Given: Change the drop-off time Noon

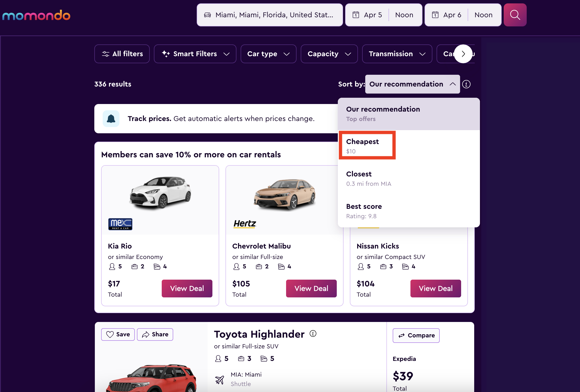Looking at the screenshot, I should pos(484,15).
